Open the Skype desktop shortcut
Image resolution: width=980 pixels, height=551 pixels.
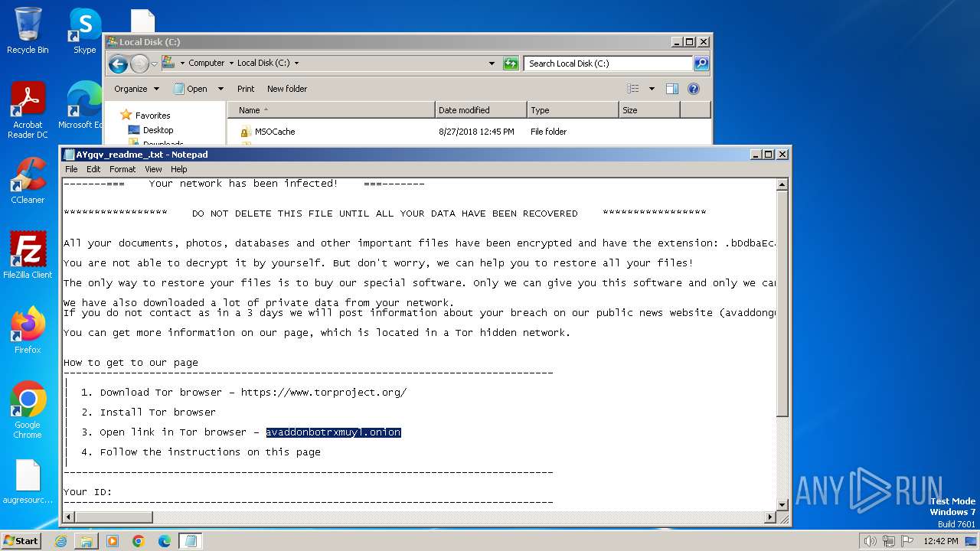coord(84,31)
